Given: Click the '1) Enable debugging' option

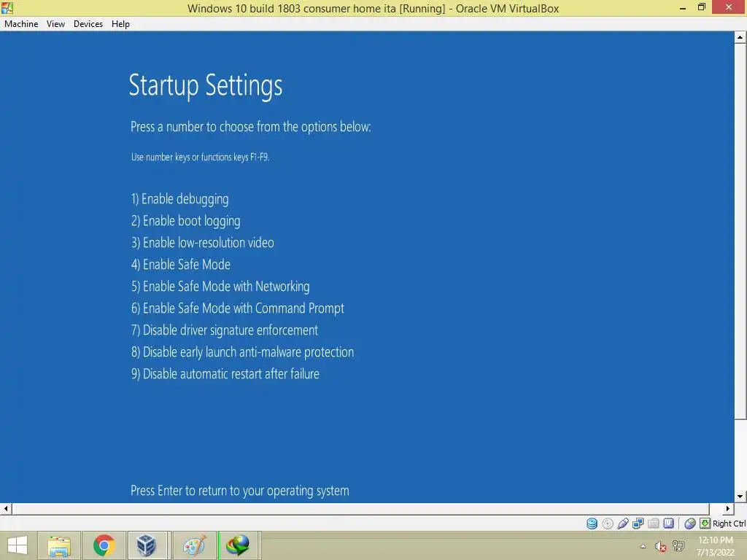Looking at the screenshot, I should pos(180,199).
